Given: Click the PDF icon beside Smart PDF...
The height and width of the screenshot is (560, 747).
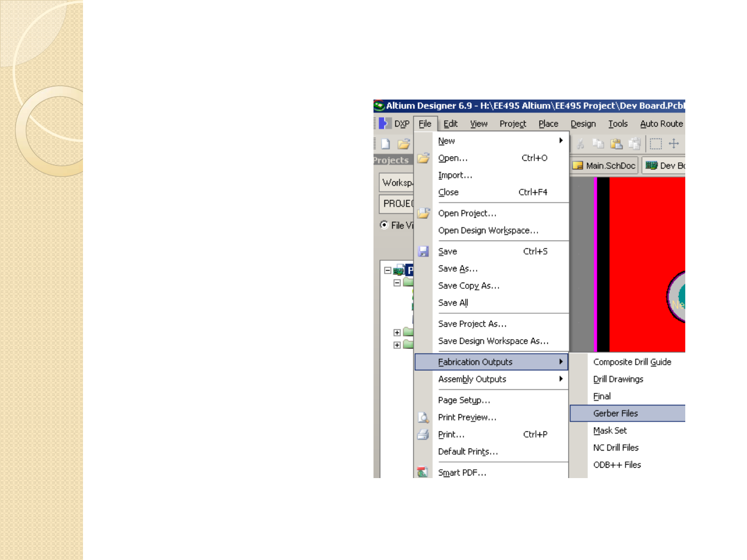Looking at the screenshot, I should [x=423, y=472].
